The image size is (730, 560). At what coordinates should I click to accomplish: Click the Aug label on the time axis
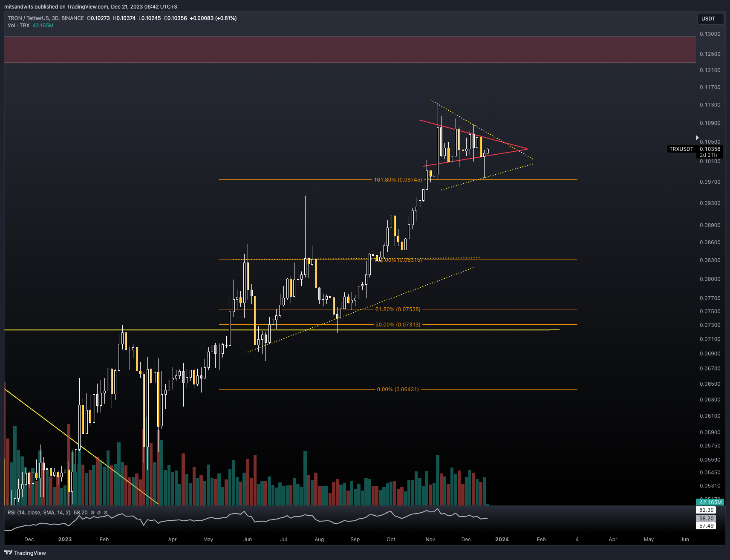click(x=319, y=540)
